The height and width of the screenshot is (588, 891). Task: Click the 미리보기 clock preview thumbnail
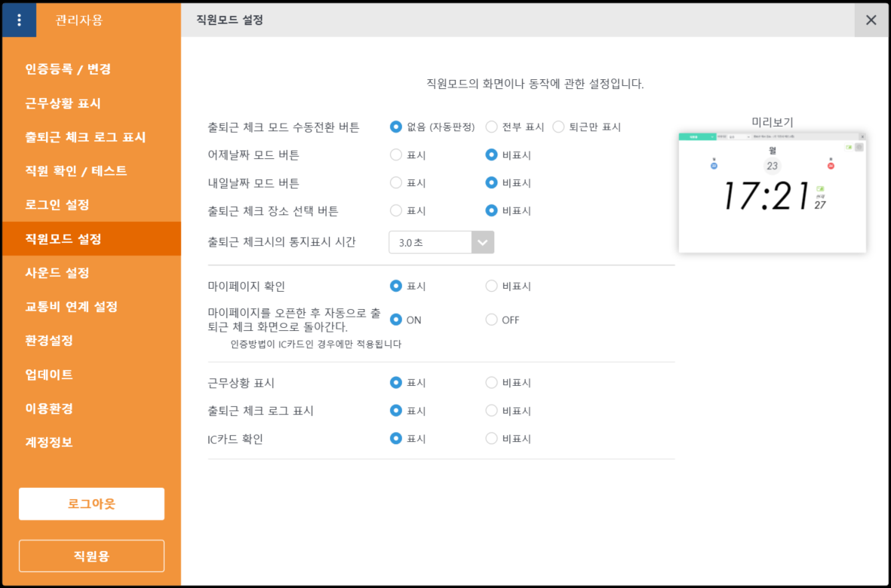772,192
